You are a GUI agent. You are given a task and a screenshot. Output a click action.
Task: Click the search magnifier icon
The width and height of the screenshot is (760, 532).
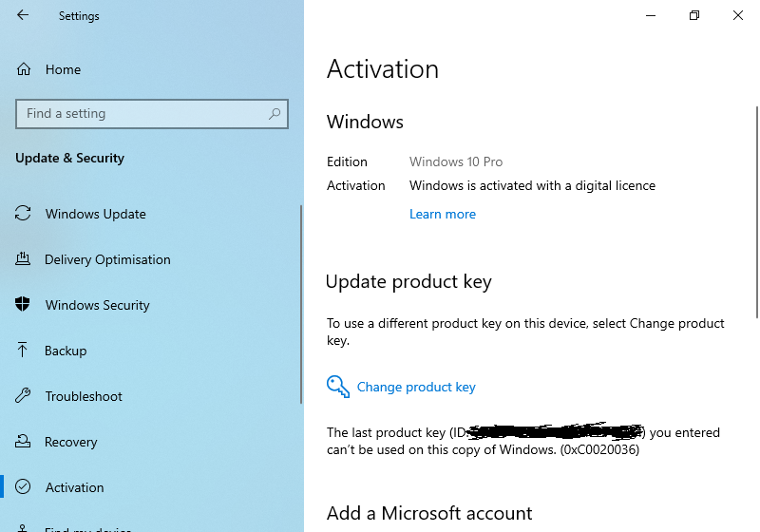click(275, 113)
